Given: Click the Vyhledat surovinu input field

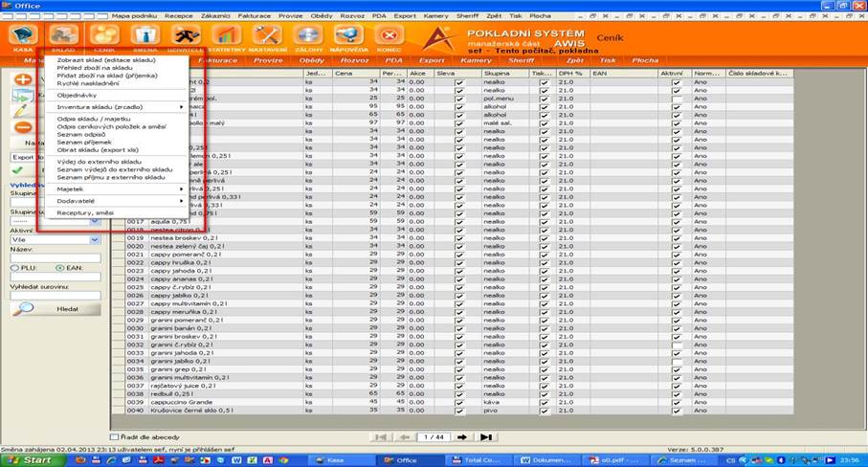Looking at the screenshot, I should click(56, 296).
